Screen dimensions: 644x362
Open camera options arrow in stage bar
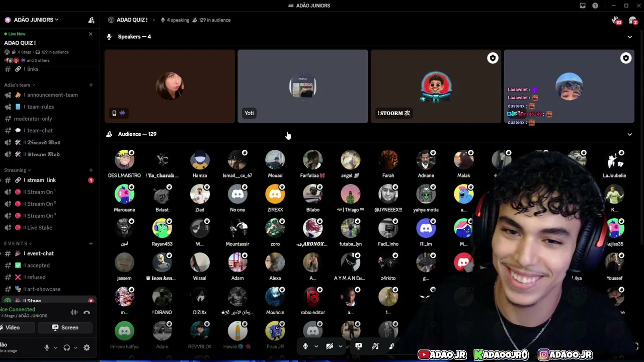click(x=340, y=346)
